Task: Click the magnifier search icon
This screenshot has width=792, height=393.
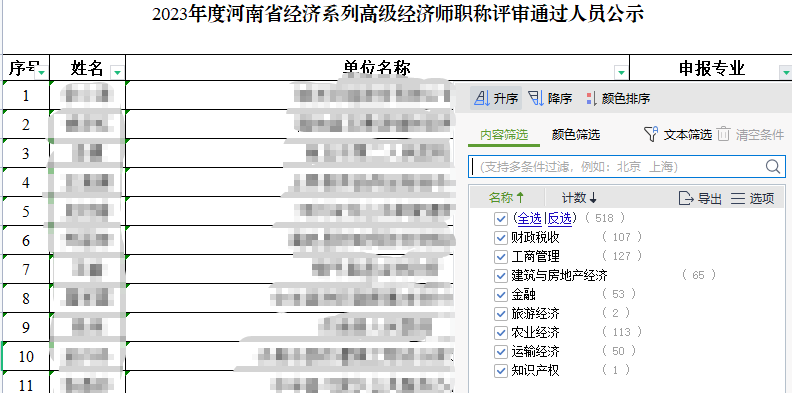Action: [x=773, y=167]
